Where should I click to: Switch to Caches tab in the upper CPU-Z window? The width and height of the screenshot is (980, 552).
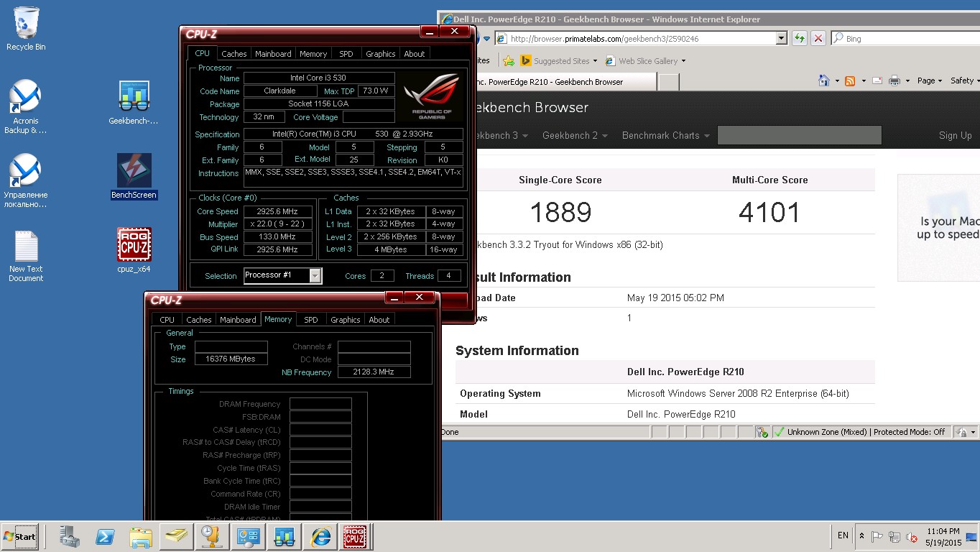click(x=234, y=54)
